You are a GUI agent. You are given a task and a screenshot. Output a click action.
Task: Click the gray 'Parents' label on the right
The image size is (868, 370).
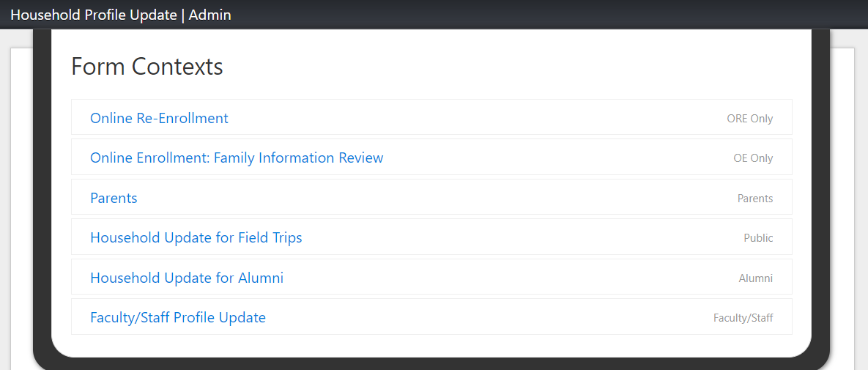point(754,199)
